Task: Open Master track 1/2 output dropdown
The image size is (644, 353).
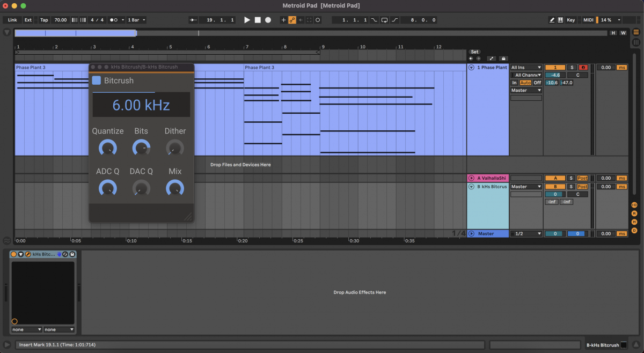Action: pyautogui.click(x=526, y=234)
